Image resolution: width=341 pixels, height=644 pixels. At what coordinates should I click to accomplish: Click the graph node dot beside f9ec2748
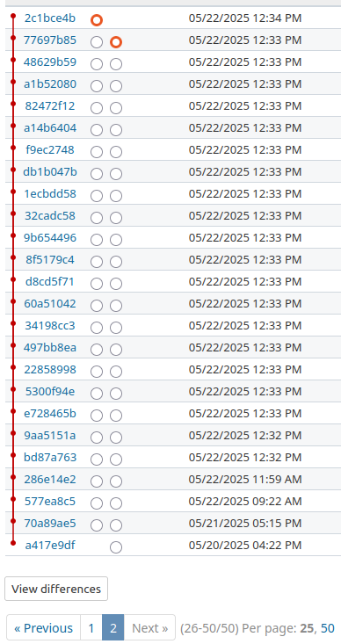13,148
